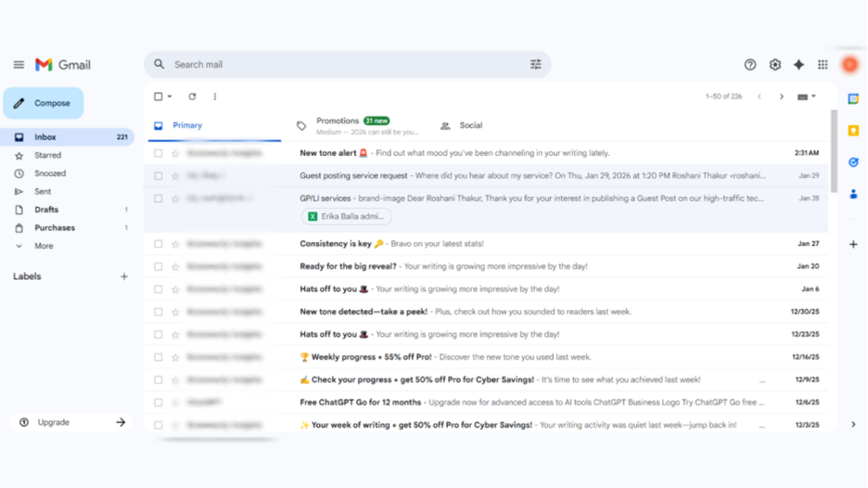Click the Upgrade button
The height and width of the screenshot is (488, 868).
click(70, 423)
